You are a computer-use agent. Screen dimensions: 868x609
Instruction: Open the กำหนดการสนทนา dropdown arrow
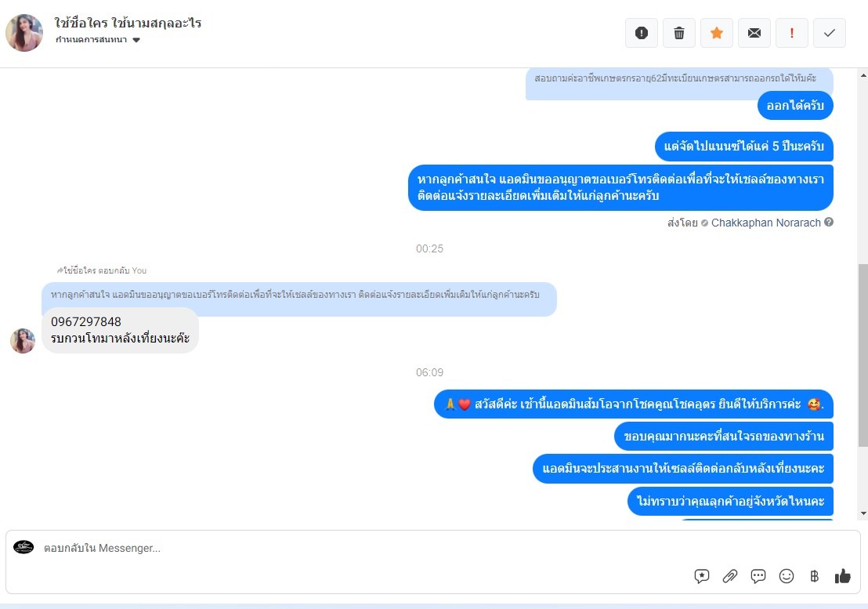(x=136, y=40)
